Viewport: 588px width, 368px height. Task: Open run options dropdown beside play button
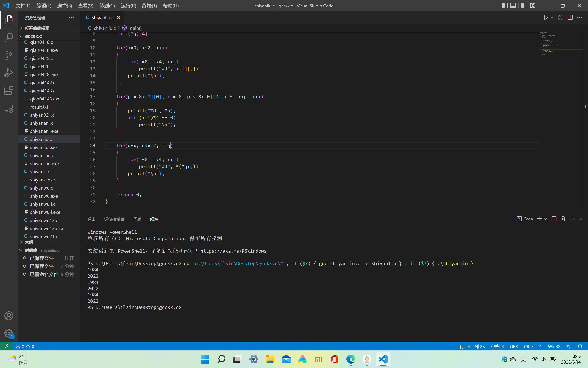552,17
